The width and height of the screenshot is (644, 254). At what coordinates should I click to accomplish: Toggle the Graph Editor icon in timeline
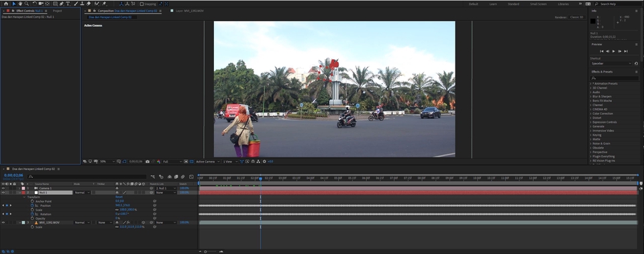point(191,177)
